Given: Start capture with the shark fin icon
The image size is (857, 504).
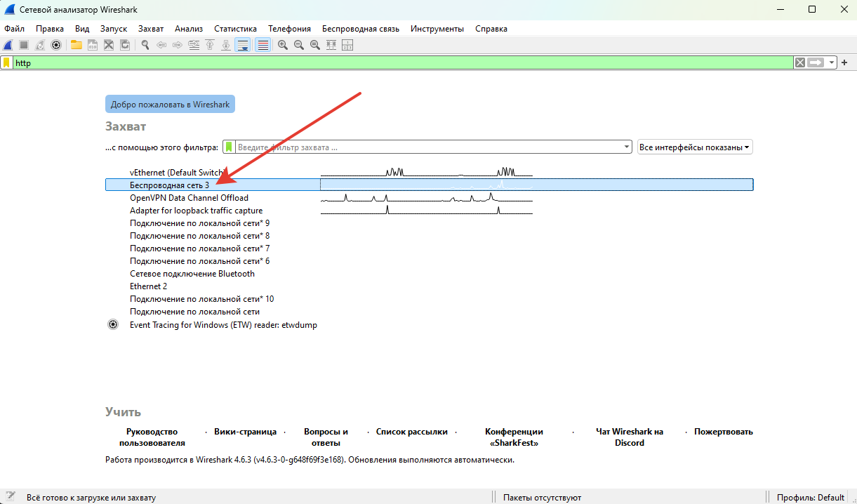Looking at the screenshot, I should click(x=8, y=45).
